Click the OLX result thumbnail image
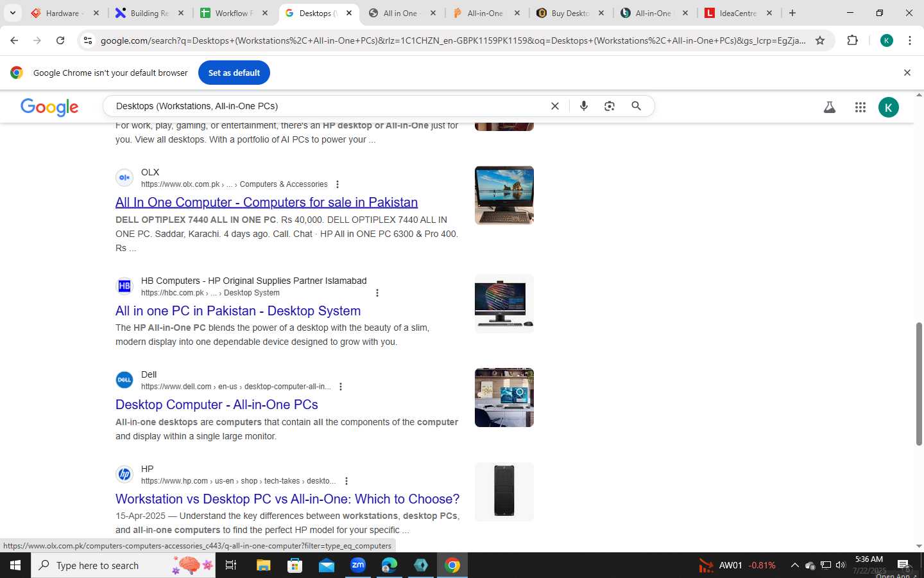The height and width of the screenshot is (578, 924). 504,195
